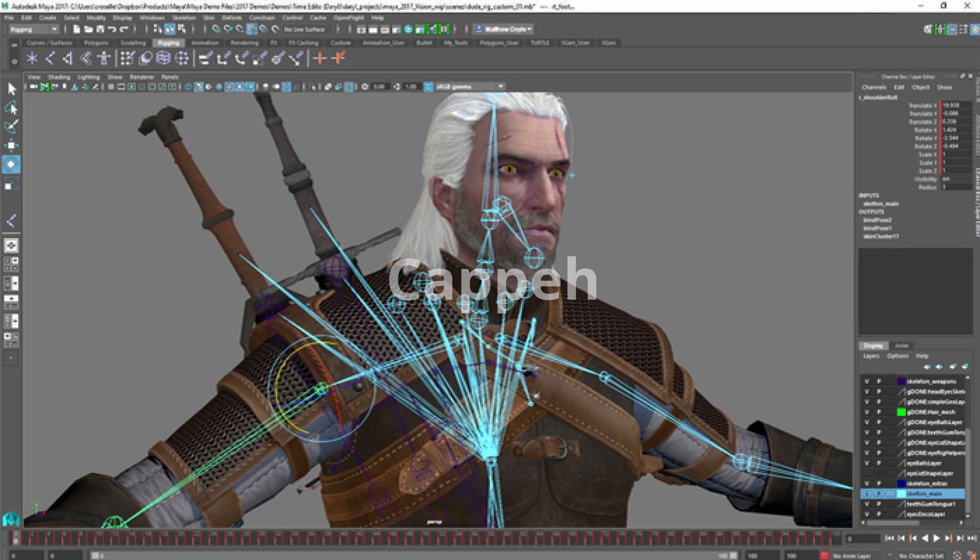The image size is (980, 560).
Task: Toggle playback P box of skeleton_extras layer
Action: click(x=879, y=483)
